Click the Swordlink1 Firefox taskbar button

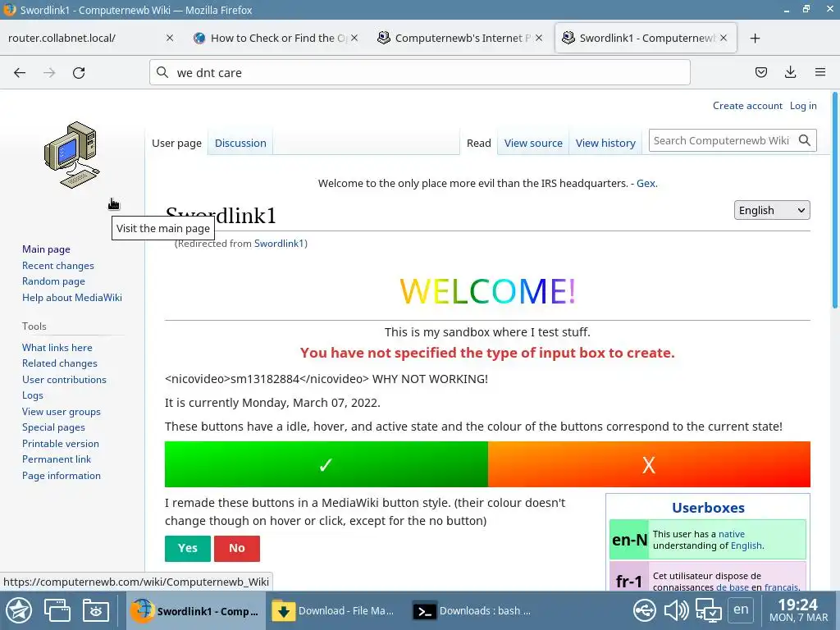point(195,610)
